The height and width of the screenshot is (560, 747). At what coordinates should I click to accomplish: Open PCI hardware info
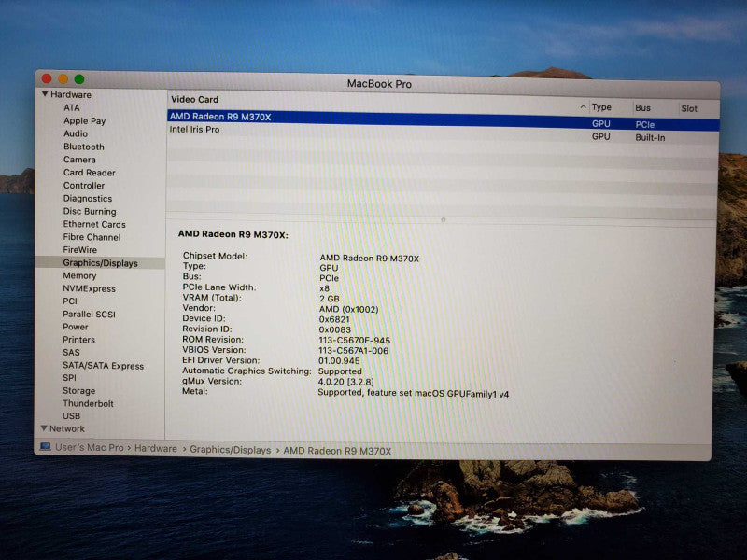click(70, 301)
